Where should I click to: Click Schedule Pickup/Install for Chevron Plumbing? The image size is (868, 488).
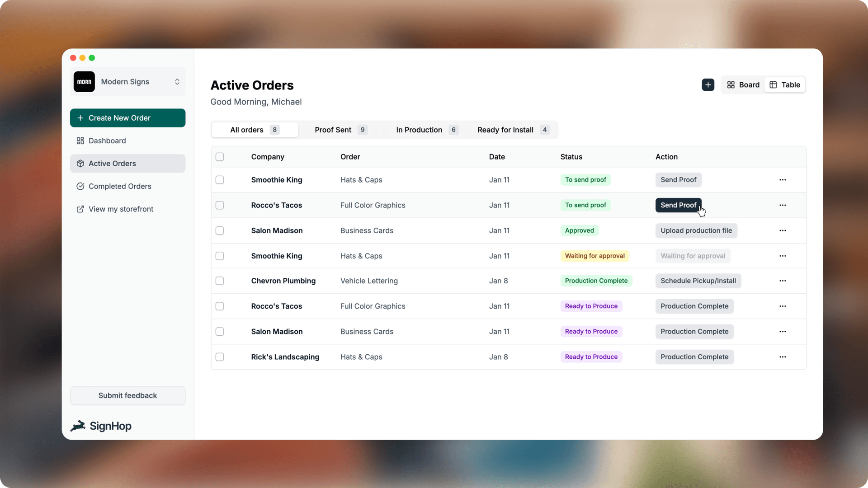click(x=698, y=281)
